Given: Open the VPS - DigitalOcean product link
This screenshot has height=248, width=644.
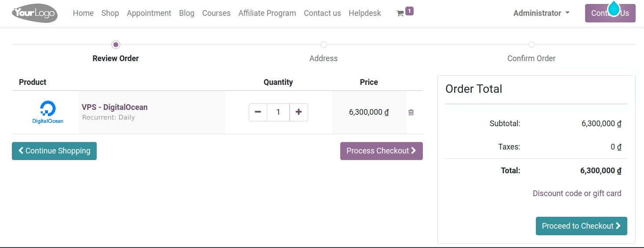Looking at the screenshot, I should tap(115, 107).
